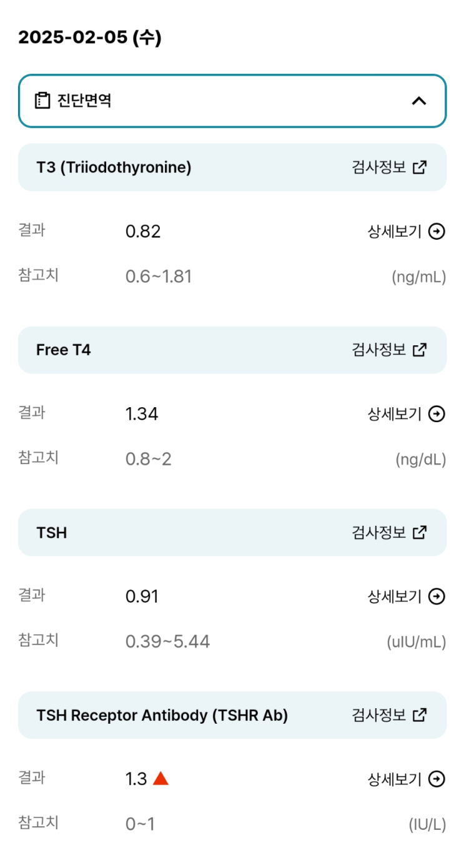Screen dimensions: 464x868
Task: Select the TSH Receptor Antibody header
Action: pyautogui.click(x=162, y=715)
